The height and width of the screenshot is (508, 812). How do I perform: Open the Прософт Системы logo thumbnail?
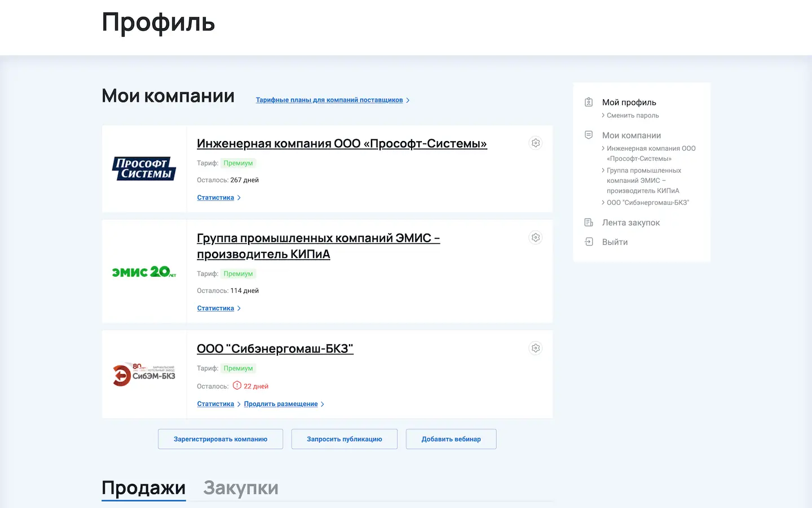pyautogui.click(x=144, y=169)
